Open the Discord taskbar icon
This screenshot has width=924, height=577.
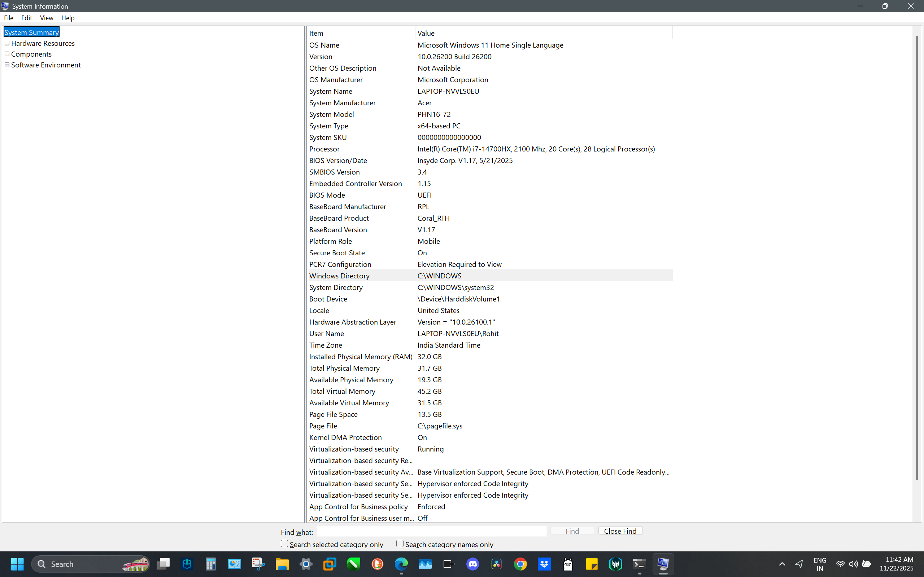pos(473,564)
